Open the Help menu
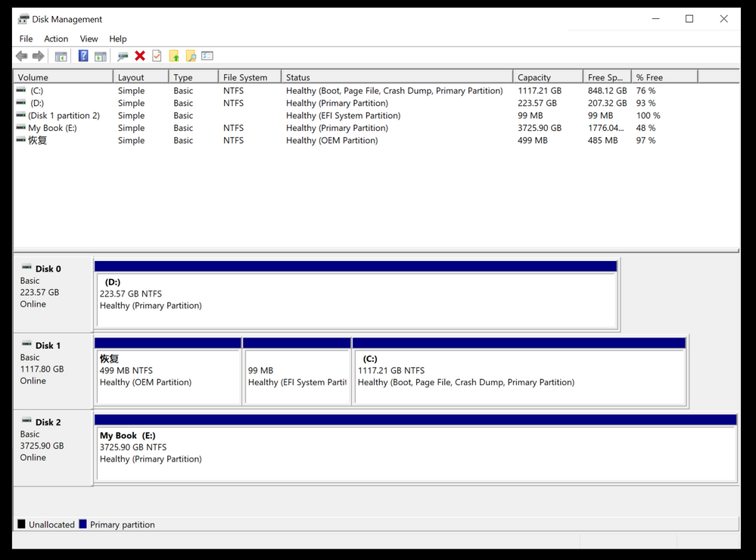 [118, 39]
